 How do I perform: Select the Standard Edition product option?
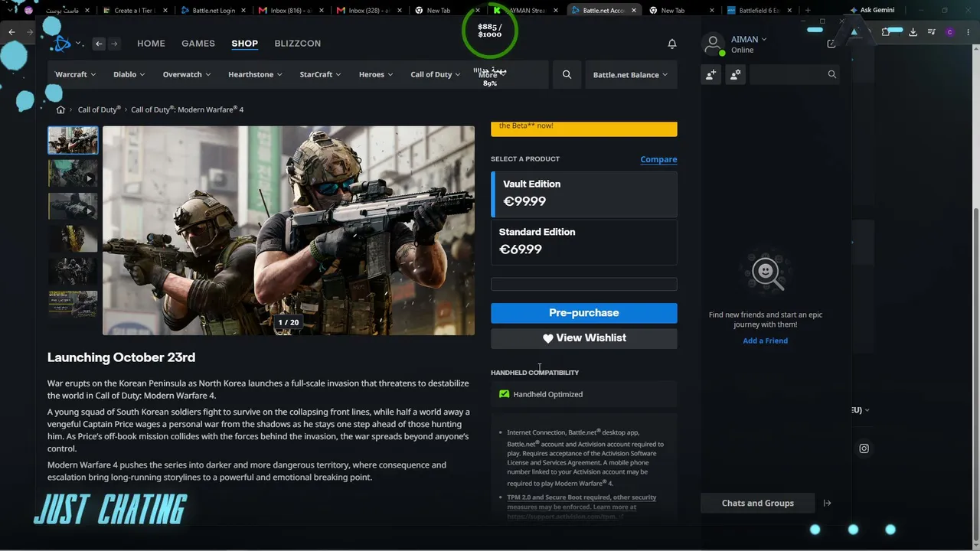click(584, 241)
